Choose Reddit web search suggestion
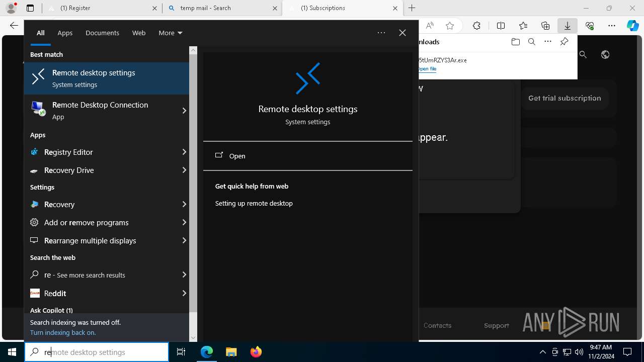 [100, 293]
